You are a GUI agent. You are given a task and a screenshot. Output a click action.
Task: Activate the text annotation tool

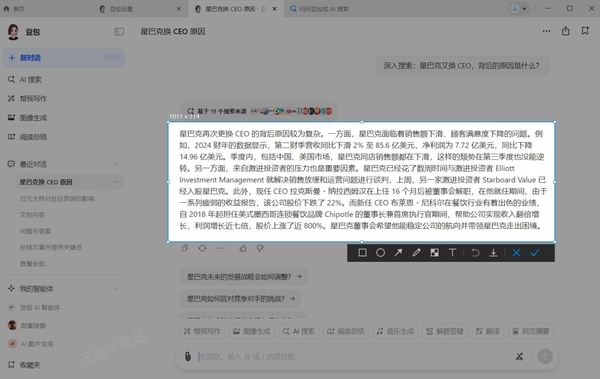tap(452, 253)
